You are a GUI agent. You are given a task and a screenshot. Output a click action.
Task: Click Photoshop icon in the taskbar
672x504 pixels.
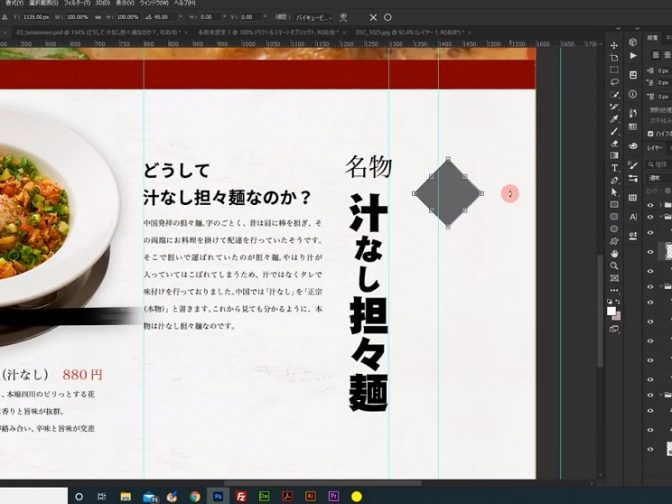pos(218,496)
